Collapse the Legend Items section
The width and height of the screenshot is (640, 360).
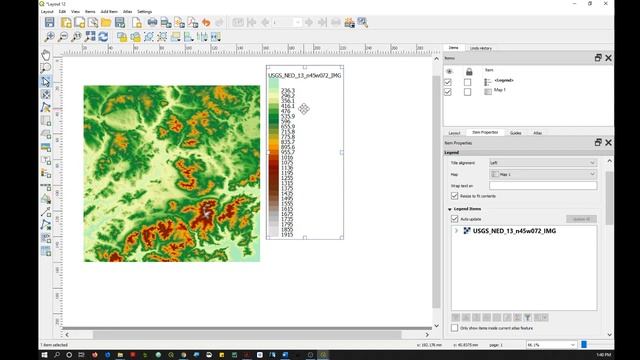450,209
